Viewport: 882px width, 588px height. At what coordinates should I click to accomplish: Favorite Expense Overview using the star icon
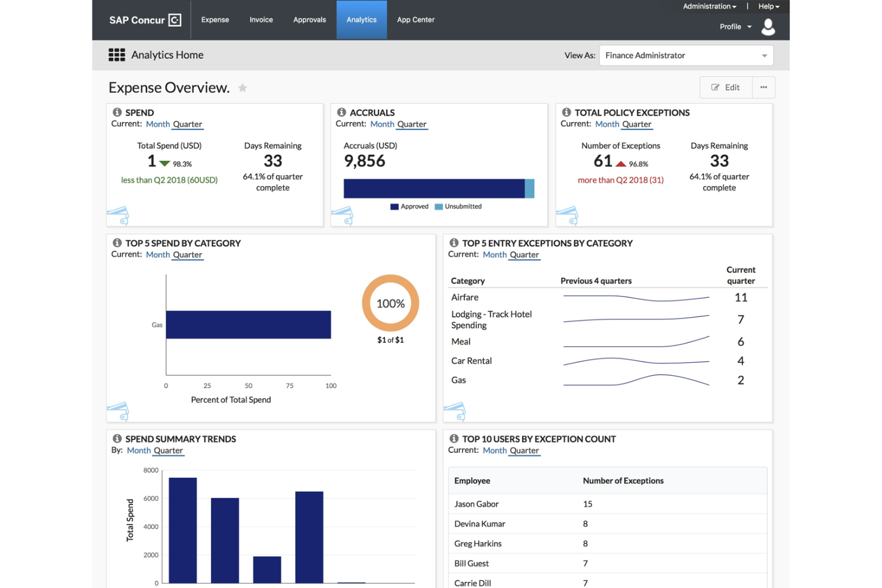(x=243, y=87)
